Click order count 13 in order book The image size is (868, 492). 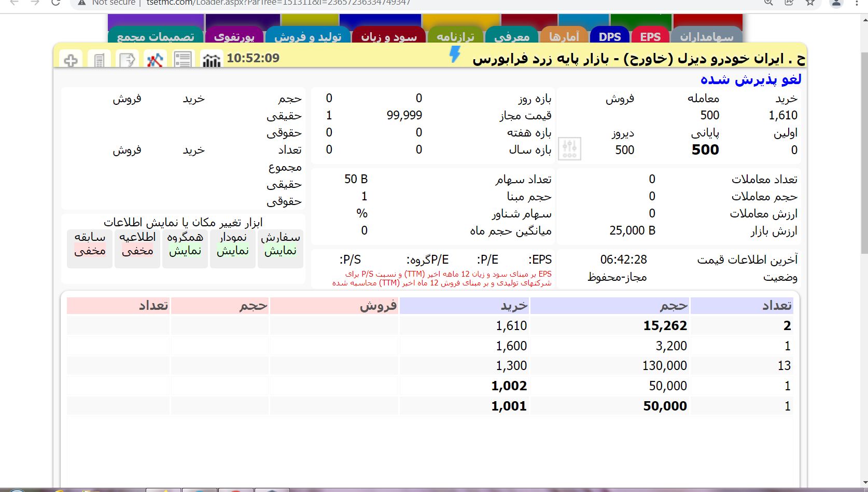pyautogui.click(x=784, y=365)
